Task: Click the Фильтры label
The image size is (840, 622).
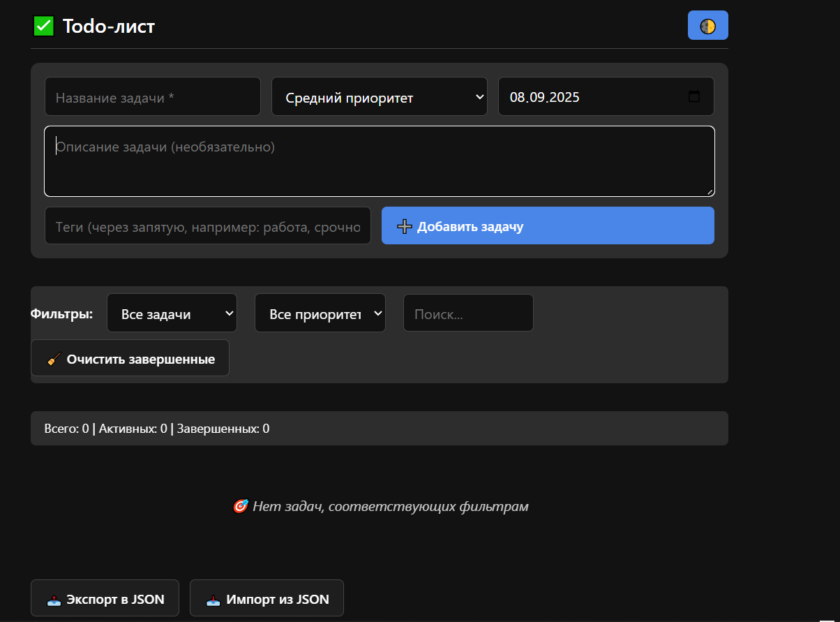Action: (62, 313)
